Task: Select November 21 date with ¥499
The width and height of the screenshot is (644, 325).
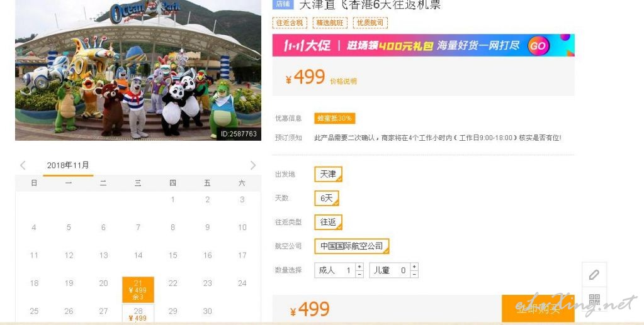Action: pyautogui.click(x=138, y=290)
